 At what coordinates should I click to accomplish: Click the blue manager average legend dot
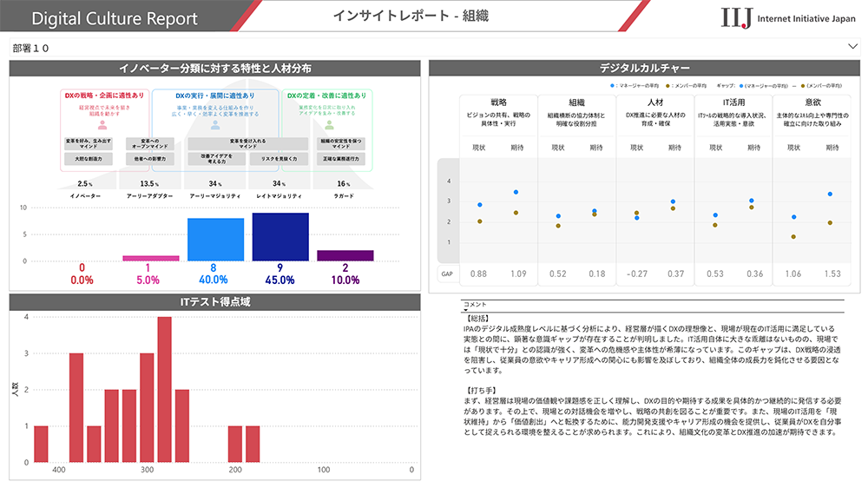click(613, 86)
